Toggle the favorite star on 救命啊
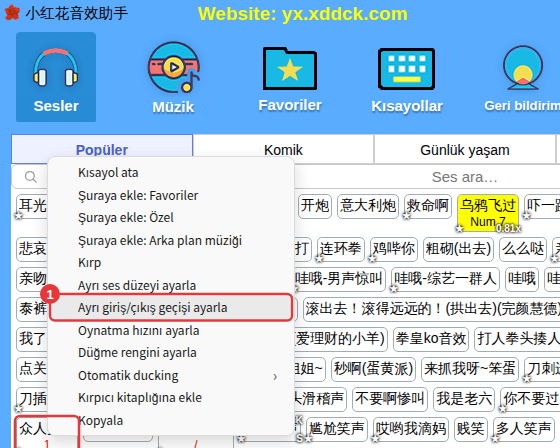 tap(406, 216)
